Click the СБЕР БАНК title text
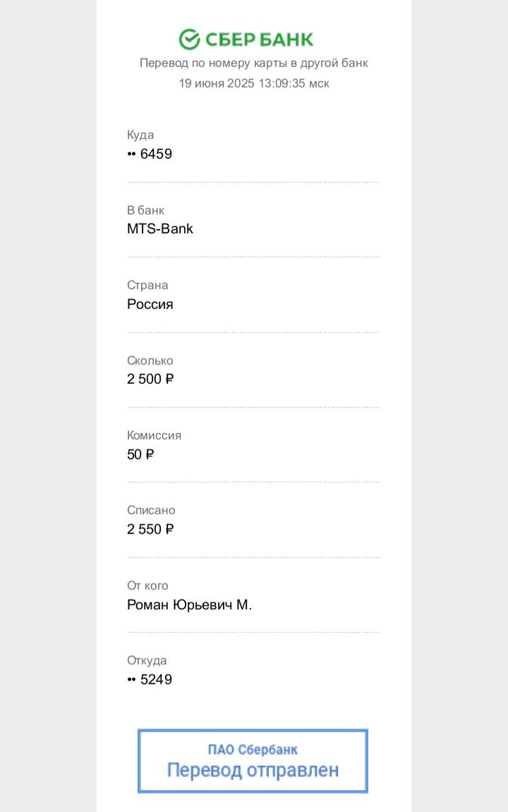 tap(260, 40)
